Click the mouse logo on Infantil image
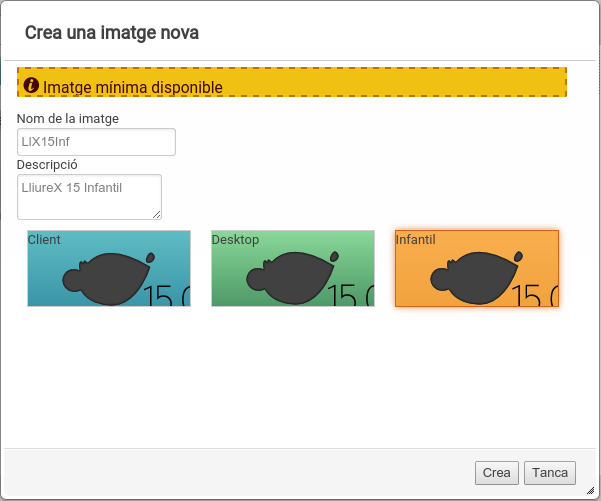Image resolution: width=601 pixels, height=501 pixels. [x=476, y=277]
